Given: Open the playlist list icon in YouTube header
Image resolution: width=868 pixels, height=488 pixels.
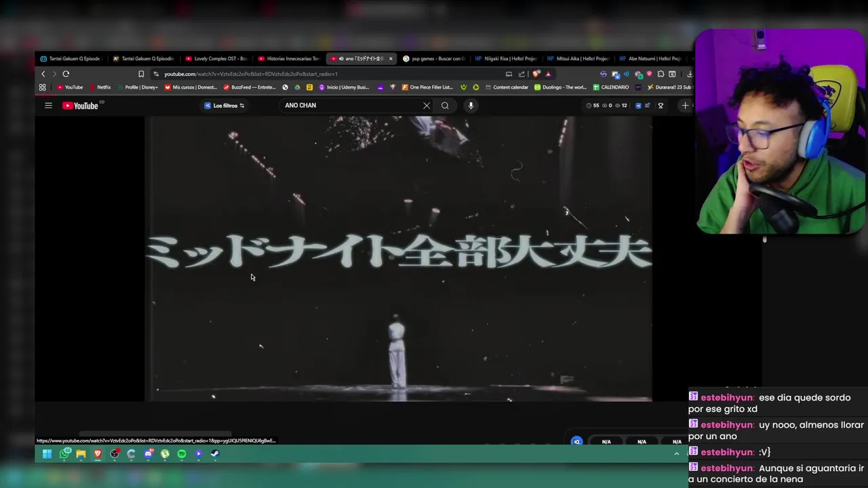Looking at the screenshot, I should [x=648, y=106].
